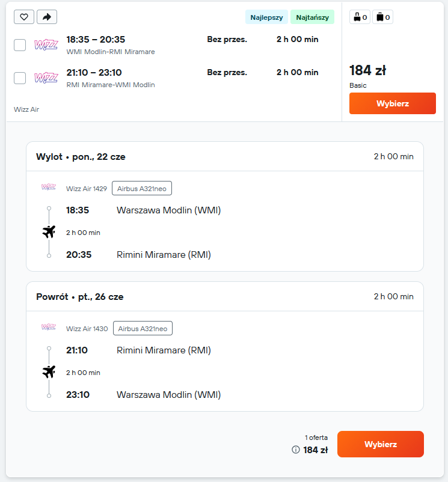
Task: Tick checkbox for 18:35 – 20:35 flight
Action: tap(20, 45)
